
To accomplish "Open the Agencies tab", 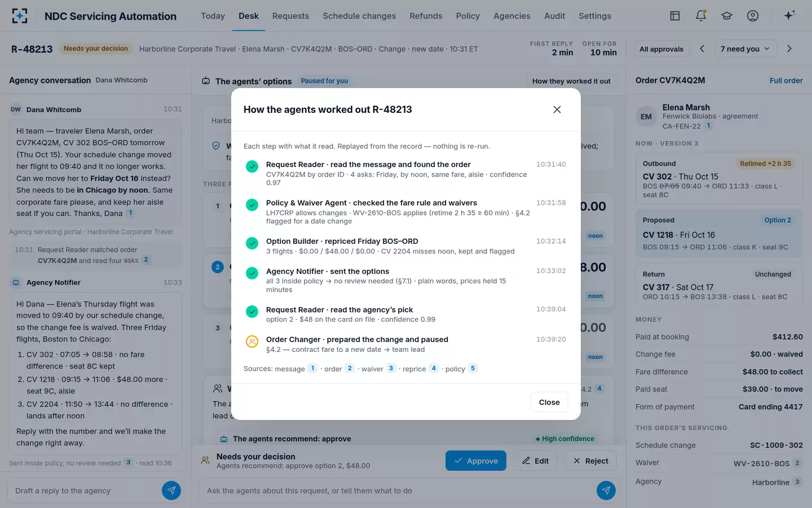I will pos(512,16).
